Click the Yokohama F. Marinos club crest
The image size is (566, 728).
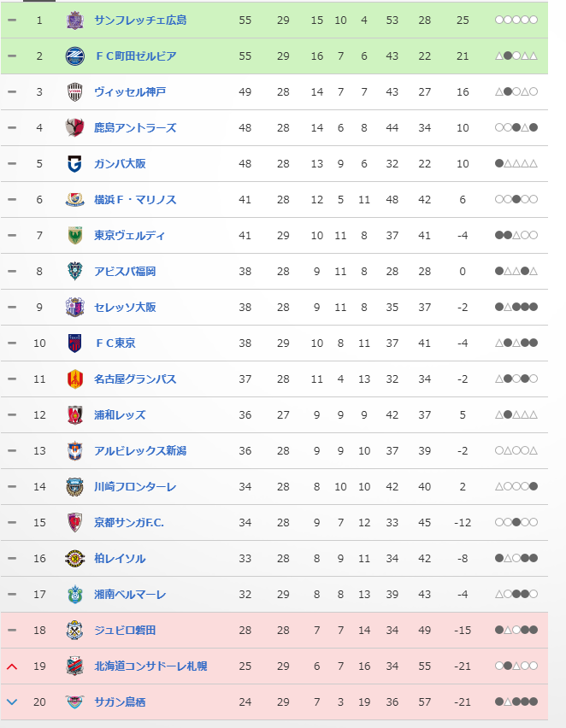[75, 200]
